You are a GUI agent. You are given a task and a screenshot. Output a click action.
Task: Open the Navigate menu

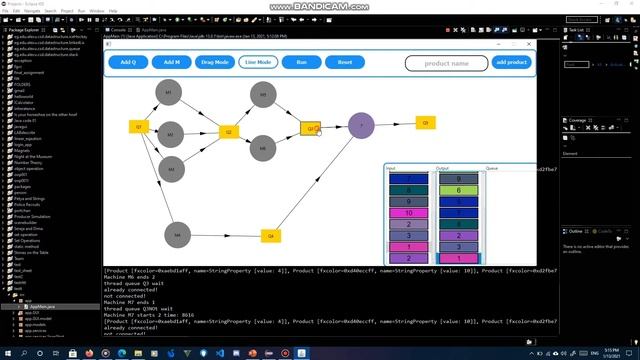coord(32,11)
